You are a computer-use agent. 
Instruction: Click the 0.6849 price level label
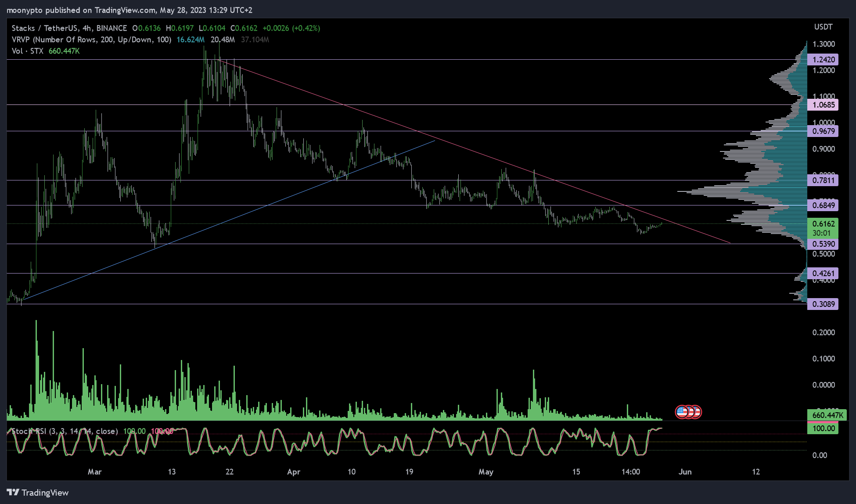click(x=823, y=205)
